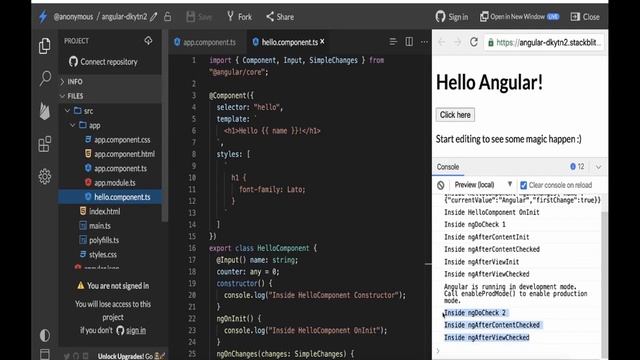Split the editor with columns icon

(409, 42)
